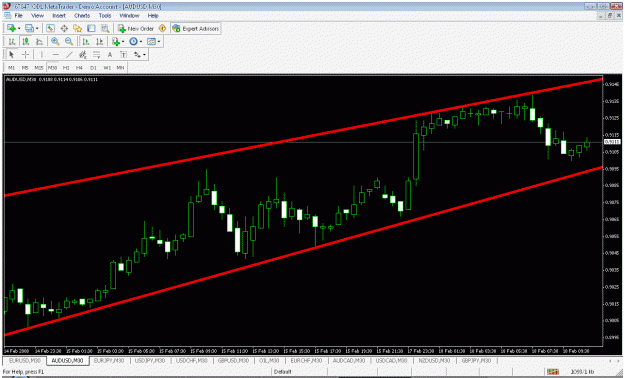The width and height of the screenshot is (625, 378).
Task: Open the Indicators list dropdown arrow
Action: [123, 41]
